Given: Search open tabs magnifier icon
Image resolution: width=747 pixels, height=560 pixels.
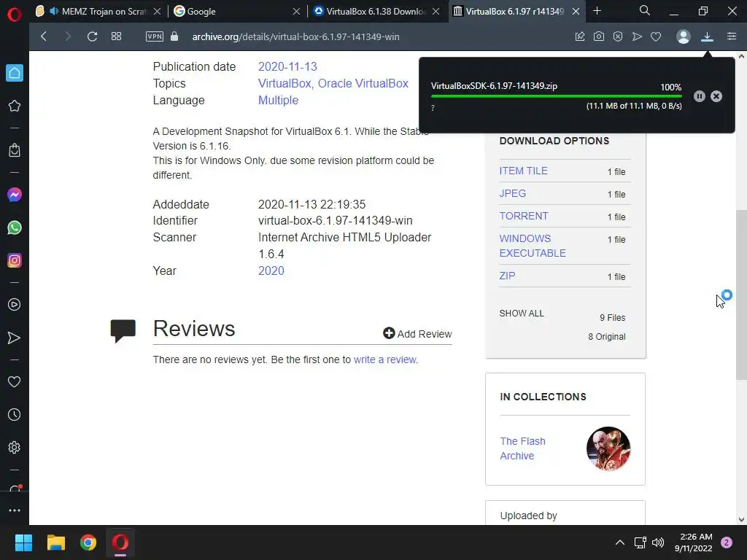Looking at the screenshot, I should [645, 10].
